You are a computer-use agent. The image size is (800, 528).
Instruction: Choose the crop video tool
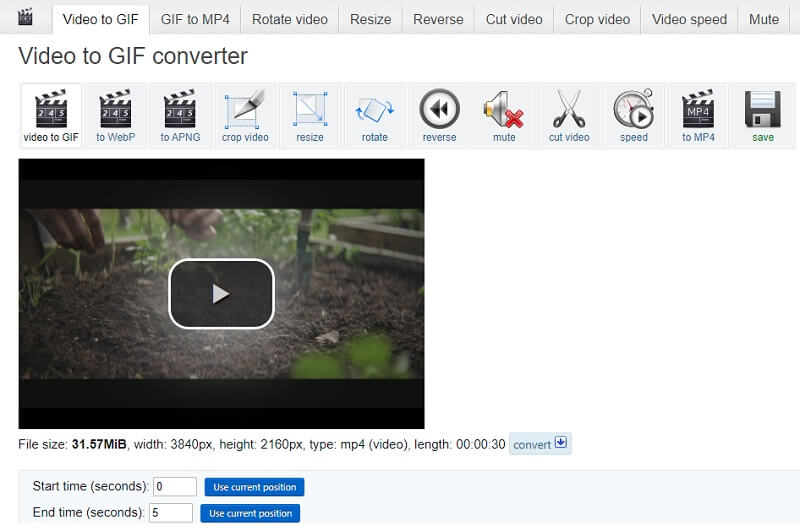point(245,115)
